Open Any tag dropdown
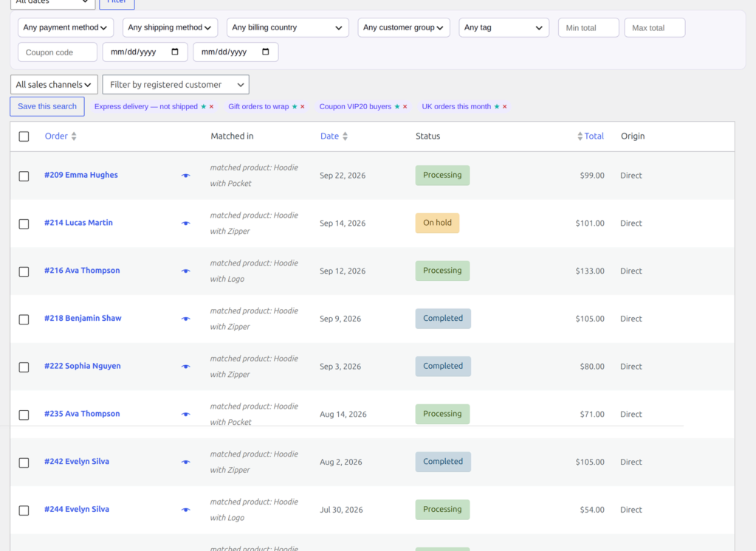 click(x=504, y=27)
